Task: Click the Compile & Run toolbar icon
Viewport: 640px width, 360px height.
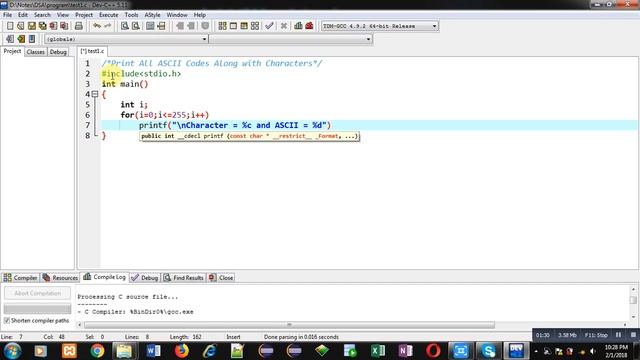Action: point(244,26)
